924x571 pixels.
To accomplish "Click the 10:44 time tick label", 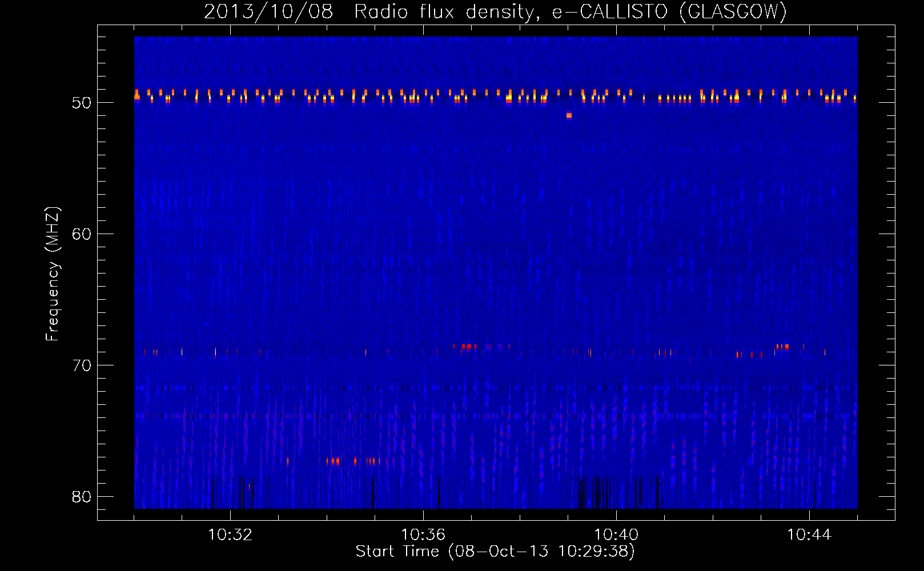I will pyautogui.click(x=809, y=535).
